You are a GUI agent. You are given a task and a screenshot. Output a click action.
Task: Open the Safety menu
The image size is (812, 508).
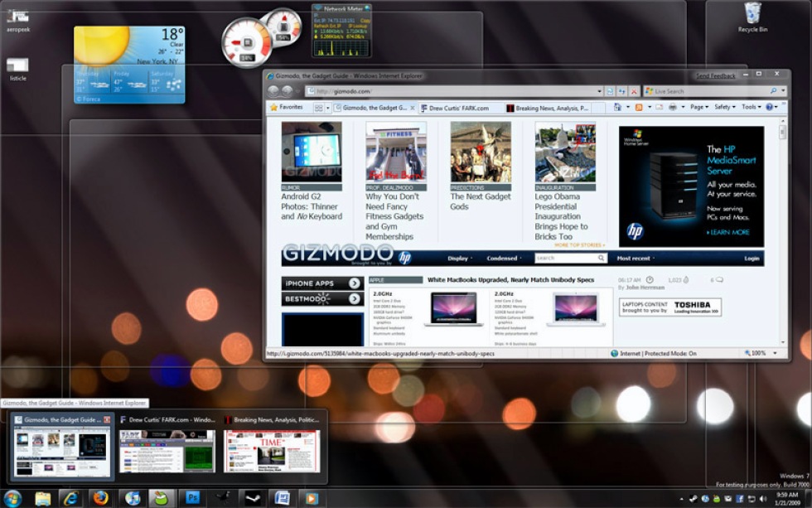click(724, 107)
